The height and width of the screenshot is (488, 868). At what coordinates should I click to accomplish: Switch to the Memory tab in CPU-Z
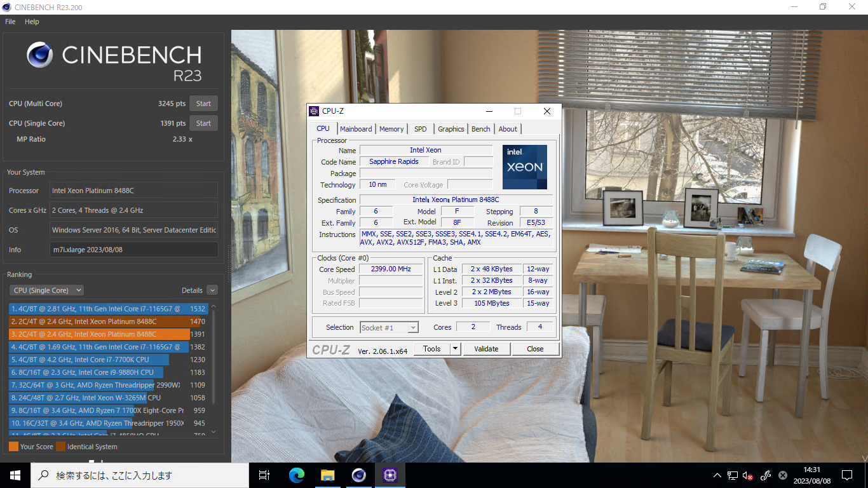391,129
